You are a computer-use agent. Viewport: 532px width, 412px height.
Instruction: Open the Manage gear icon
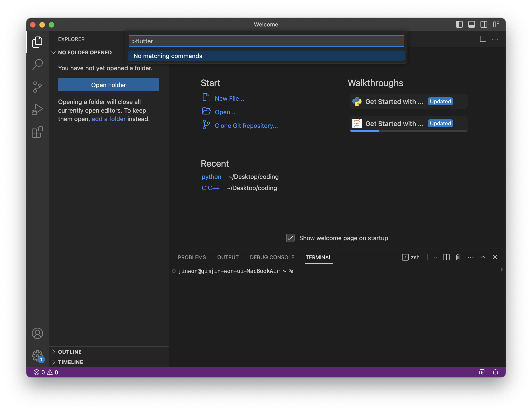[37, 356]
